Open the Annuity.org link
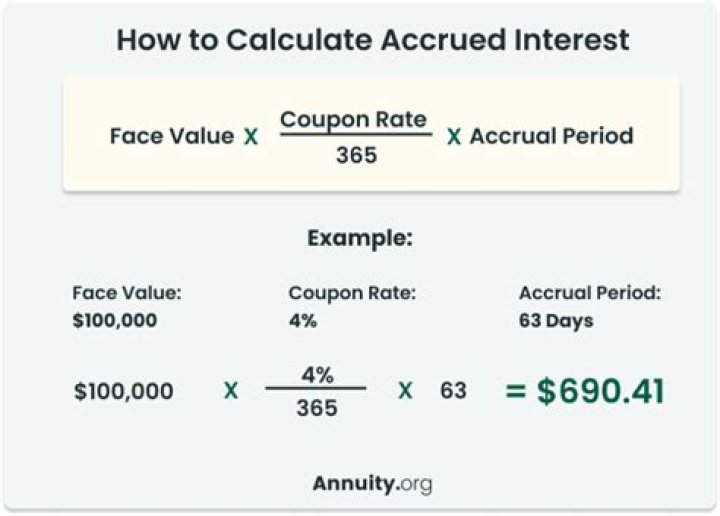The image size is (720, 516). tap(372, 485)
